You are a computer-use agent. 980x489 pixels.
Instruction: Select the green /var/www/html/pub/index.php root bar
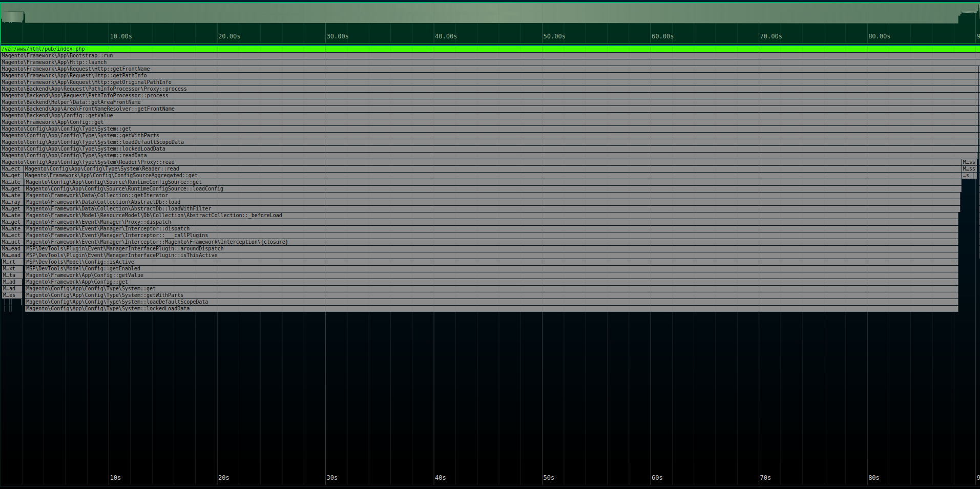(490, 49)
